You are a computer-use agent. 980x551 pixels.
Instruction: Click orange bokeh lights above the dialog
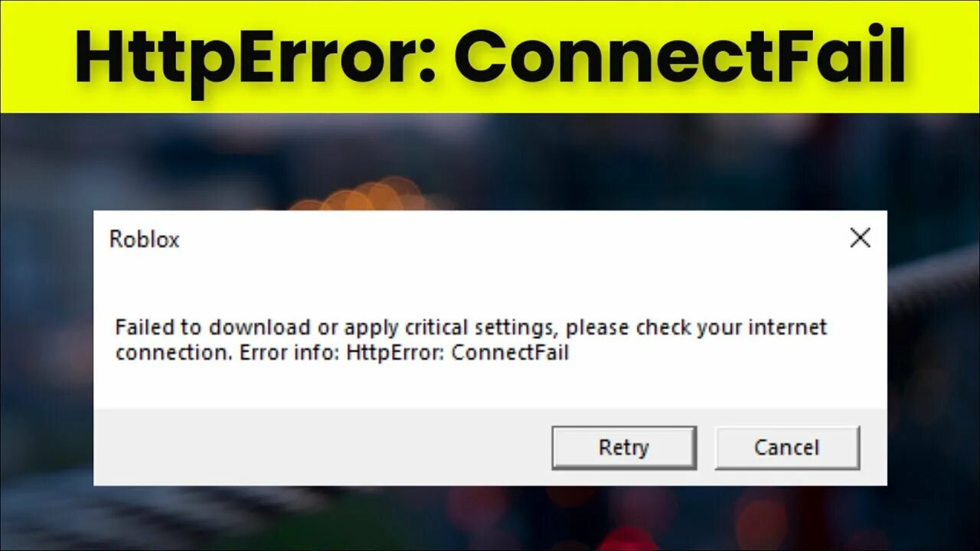(x=367, y=195)
